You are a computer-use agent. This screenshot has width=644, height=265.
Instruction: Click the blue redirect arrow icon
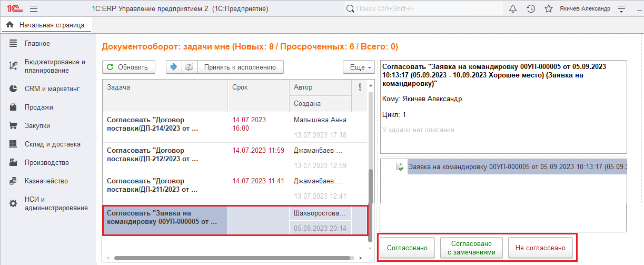point(174,67)
